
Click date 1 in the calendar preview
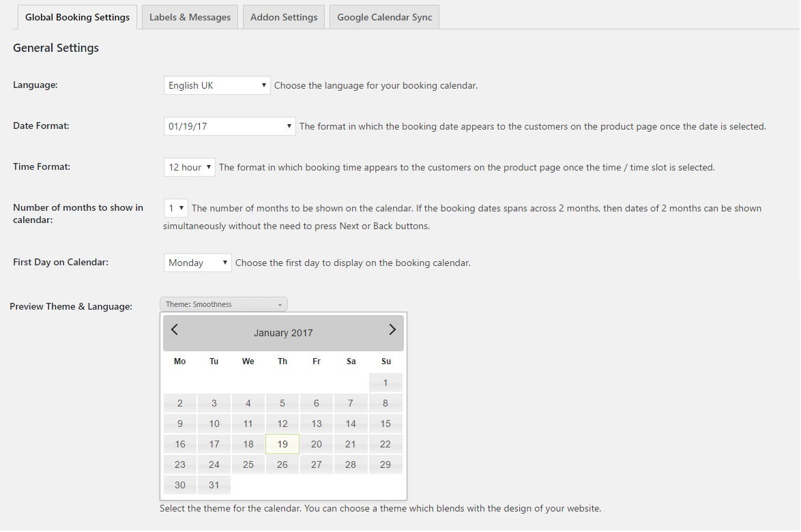(385, 382)
